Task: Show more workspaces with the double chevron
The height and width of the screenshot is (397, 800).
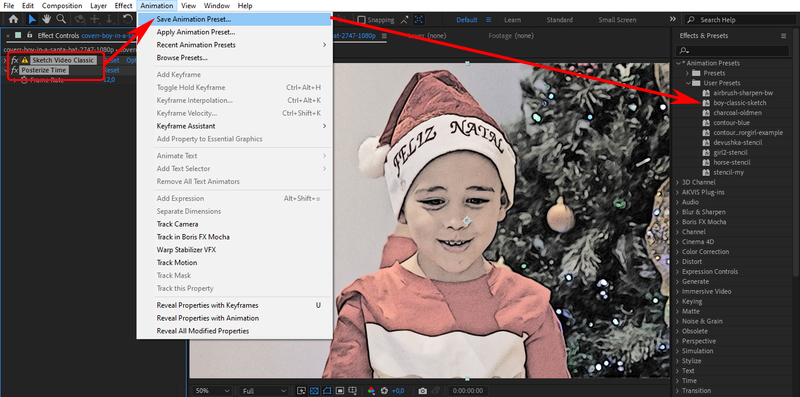Action: coord(672,19)
